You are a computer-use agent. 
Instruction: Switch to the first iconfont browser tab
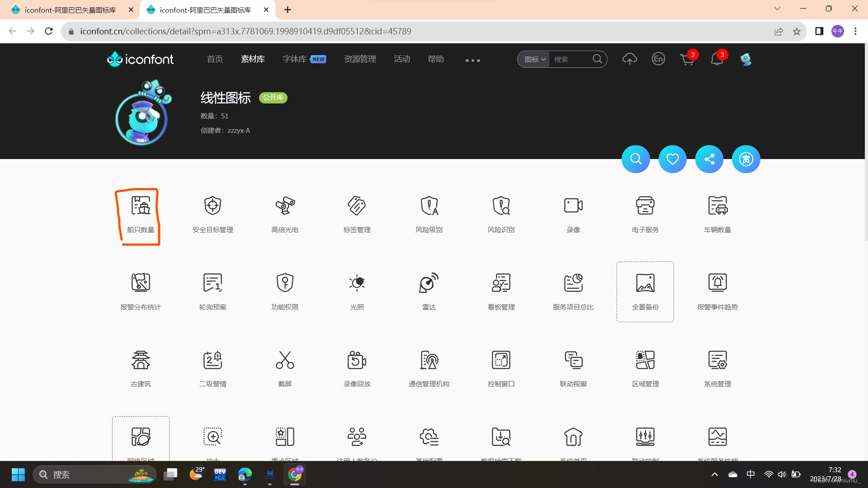[x=70, y=9]
